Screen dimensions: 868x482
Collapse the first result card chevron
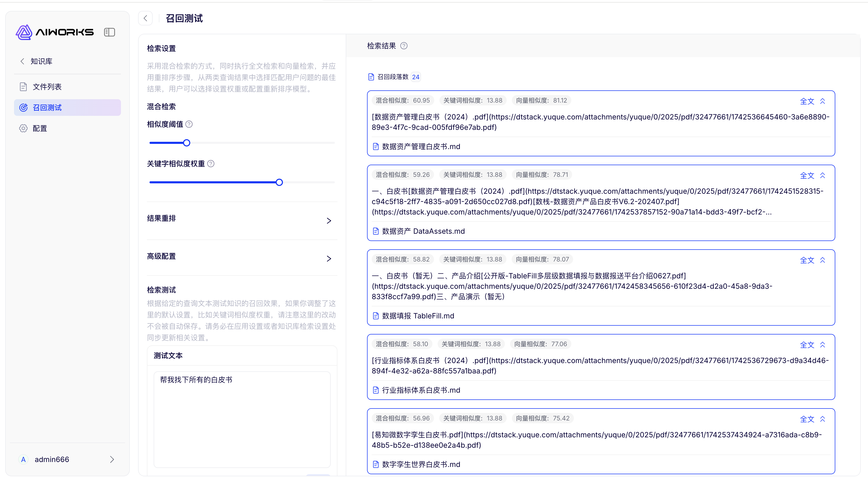point(823,101)
